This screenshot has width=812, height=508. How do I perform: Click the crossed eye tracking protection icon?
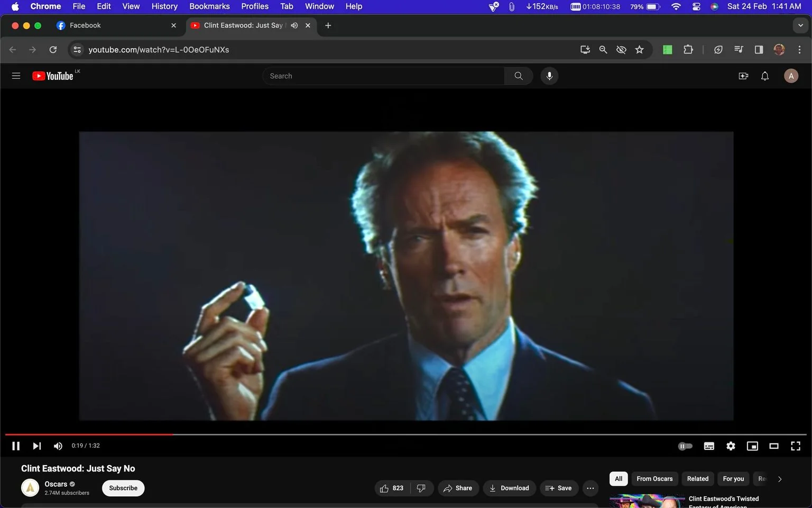click(621, 50)
